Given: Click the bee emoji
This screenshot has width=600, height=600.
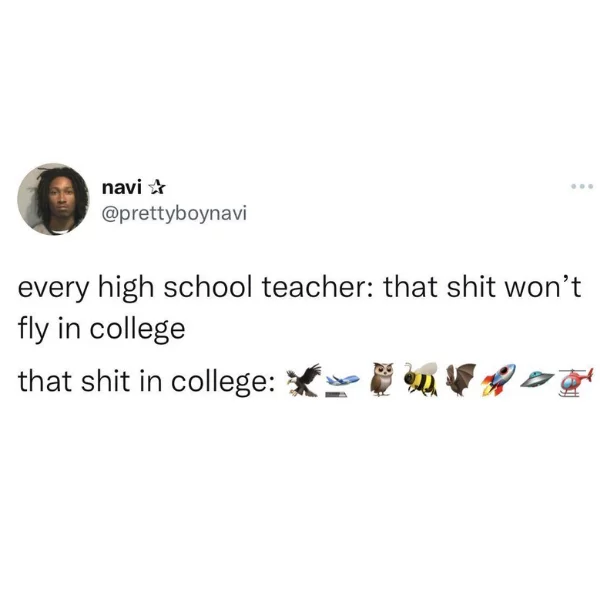Looking at the screenshot, I should tap(421, 379).
